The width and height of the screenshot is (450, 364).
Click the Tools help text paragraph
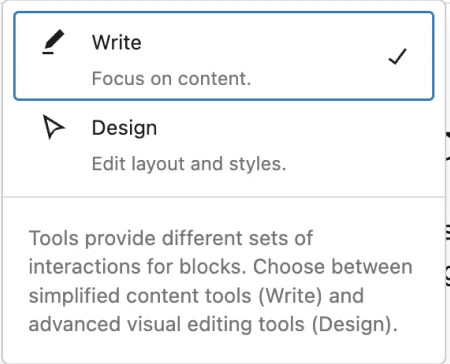220,281
